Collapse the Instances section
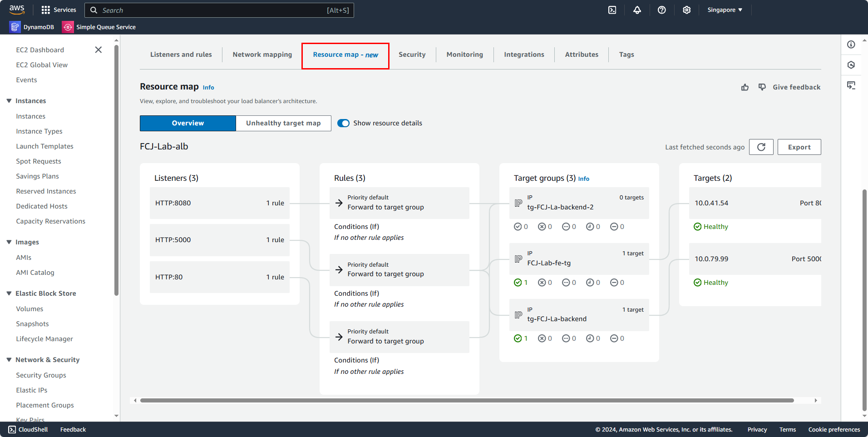The width and height of the screenshot is (868, 437). coord(9,101)
